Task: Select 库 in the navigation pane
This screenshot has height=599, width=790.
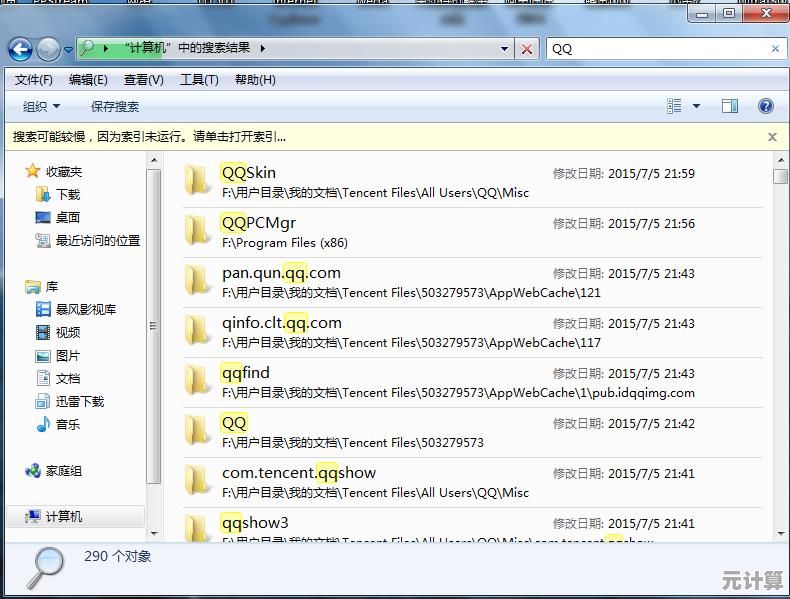Action: click(x=52, y=287)
